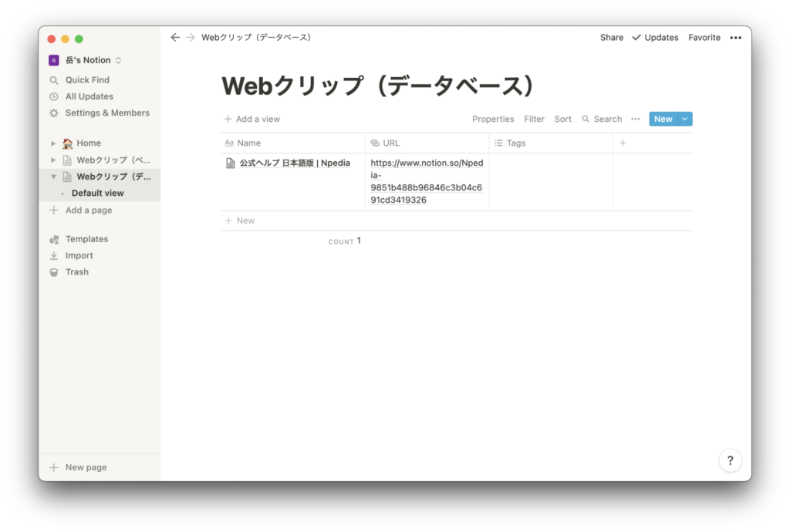This screenshot has height=532, width=790.
Task: Click Import label in sidebar
Action: (x=79, y=256)
